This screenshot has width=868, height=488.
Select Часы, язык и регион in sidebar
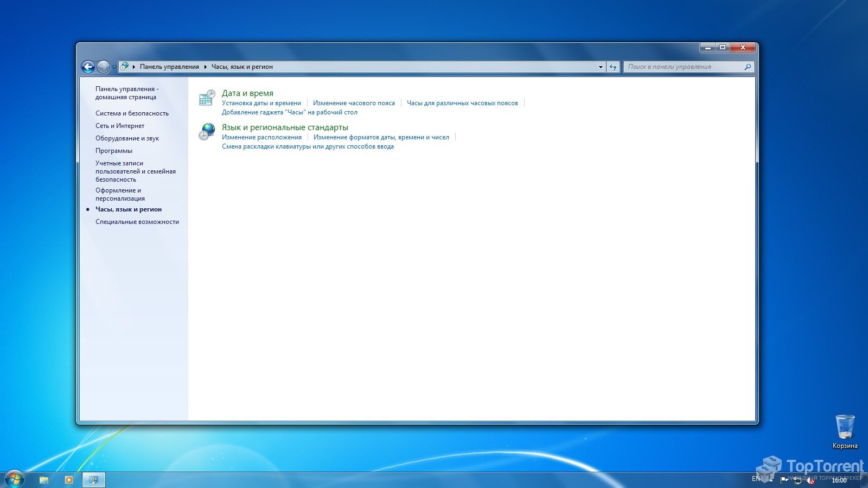[x=129, y=209]
